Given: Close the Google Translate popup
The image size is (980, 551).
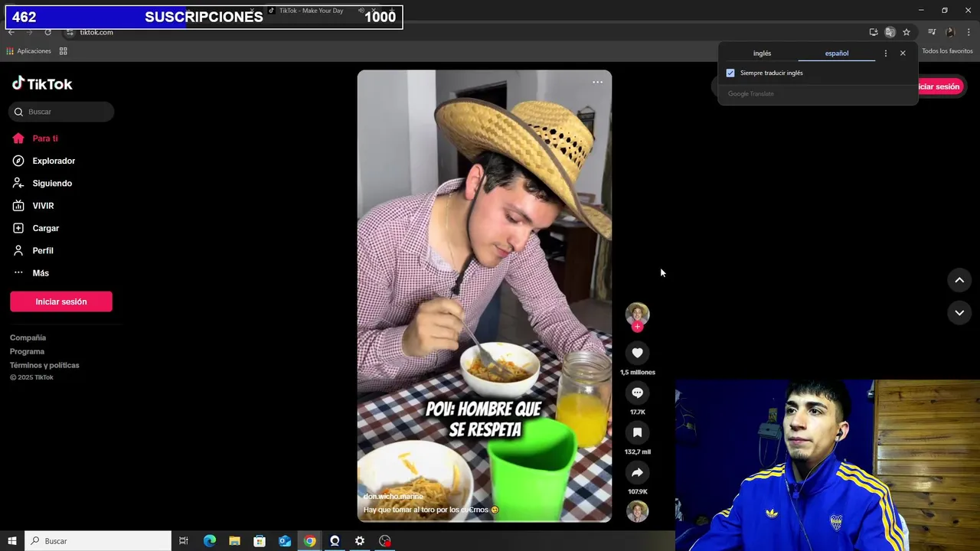Looking at the screenshot, I should coord(903,54).
